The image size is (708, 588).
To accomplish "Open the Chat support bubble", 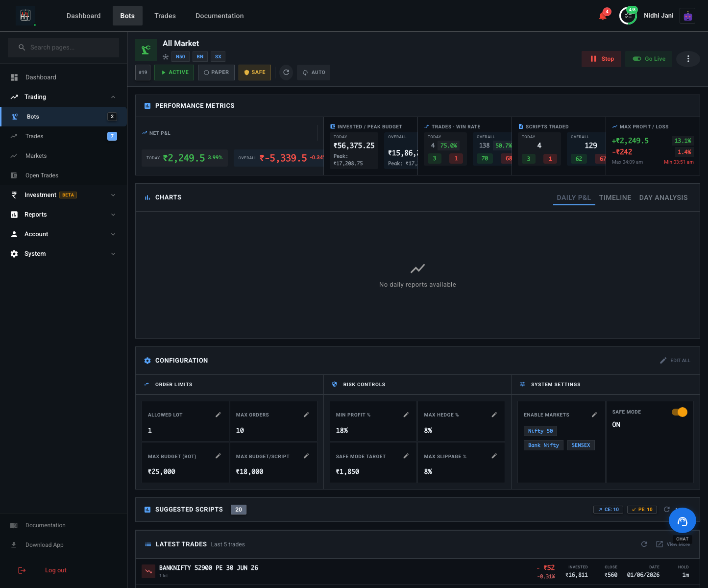I will [x=682, y=521].
